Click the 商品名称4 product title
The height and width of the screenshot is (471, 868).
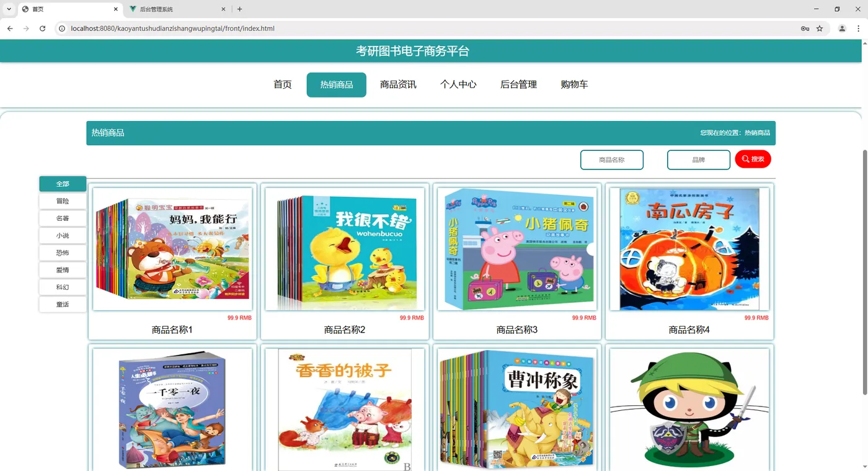point(689,330)
